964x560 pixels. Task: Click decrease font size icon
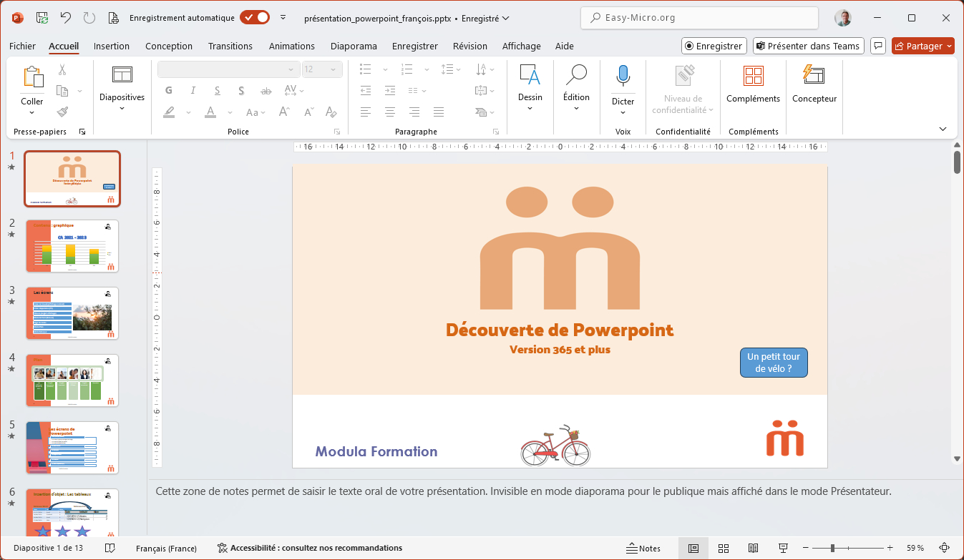(x=308, y=112)
